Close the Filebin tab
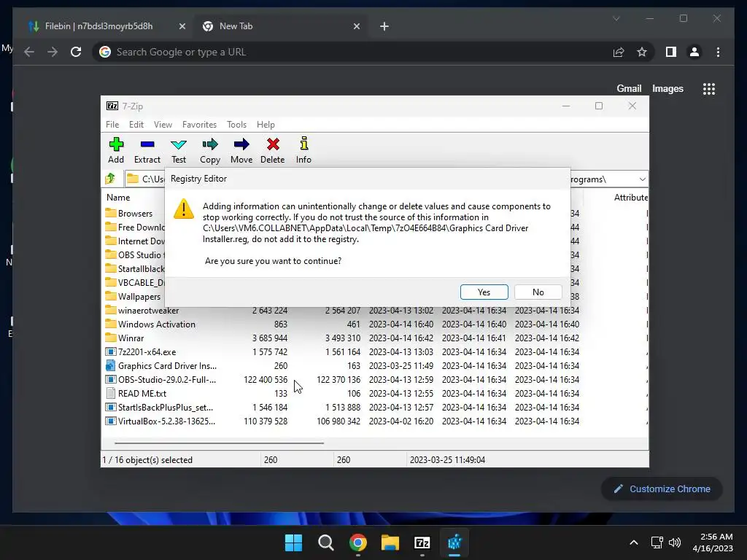747x560 pixels. (x=182, y=26)
